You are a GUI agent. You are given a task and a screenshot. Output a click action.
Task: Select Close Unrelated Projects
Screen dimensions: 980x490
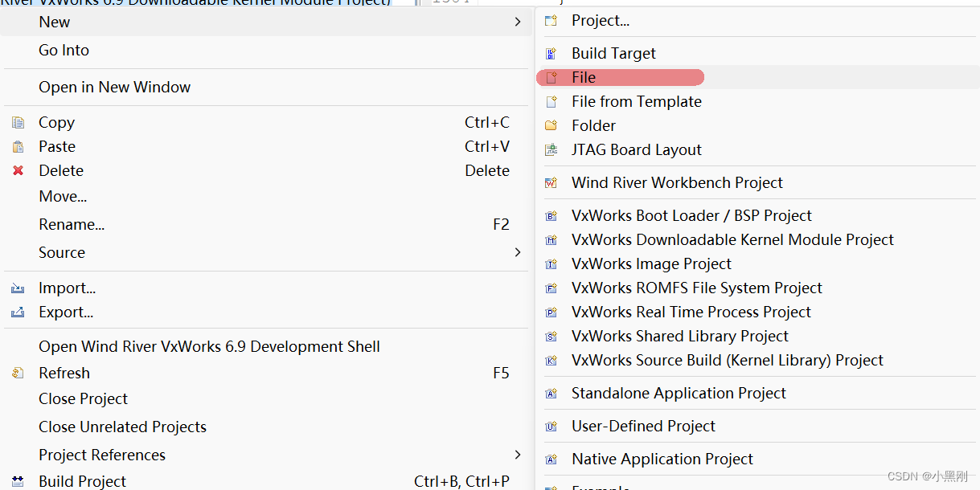pos(122,427)
